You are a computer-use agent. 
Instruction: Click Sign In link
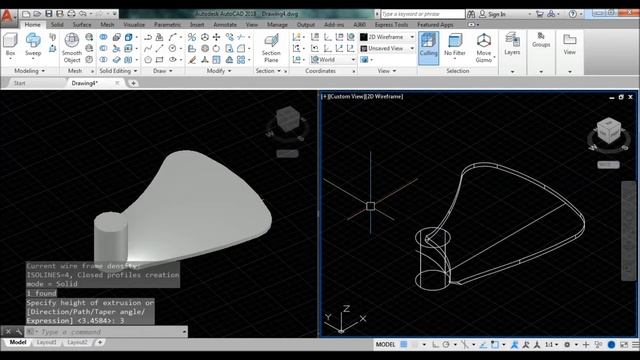point(497,14)
